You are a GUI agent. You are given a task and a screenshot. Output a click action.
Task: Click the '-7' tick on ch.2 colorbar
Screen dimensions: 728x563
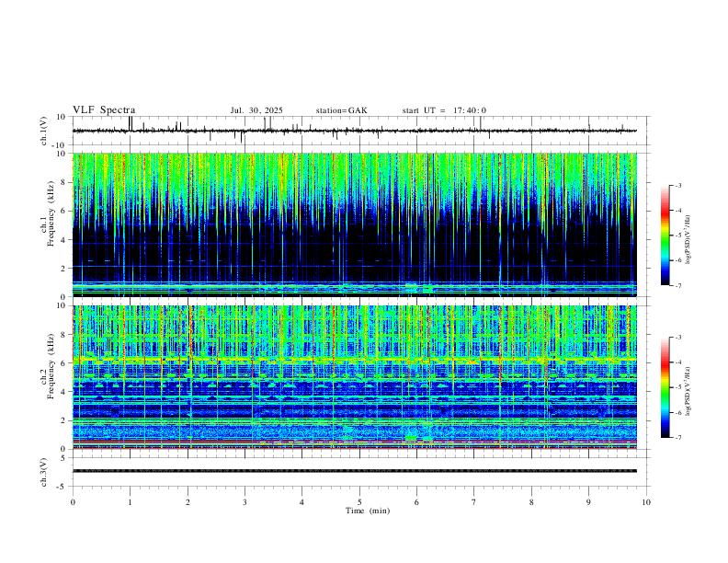[x=677, y=437]
